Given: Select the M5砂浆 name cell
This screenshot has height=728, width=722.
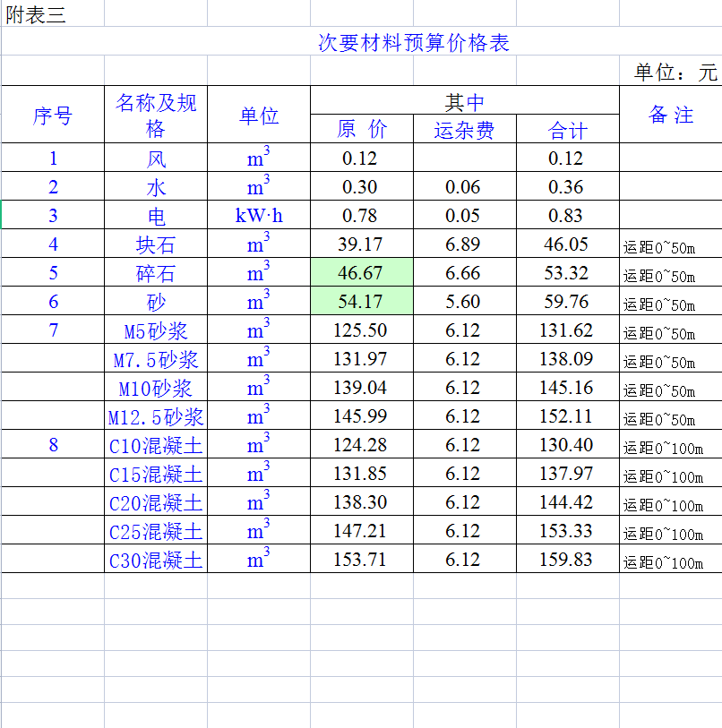Looking at the screenshot, I should [x=156, y=330].
